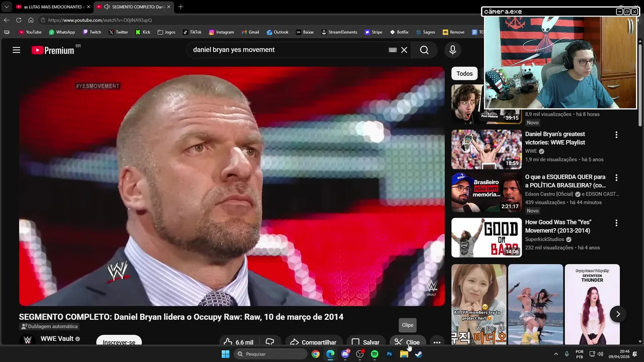
Task: Open the Clipe scissors button
Action: (408, 342)
